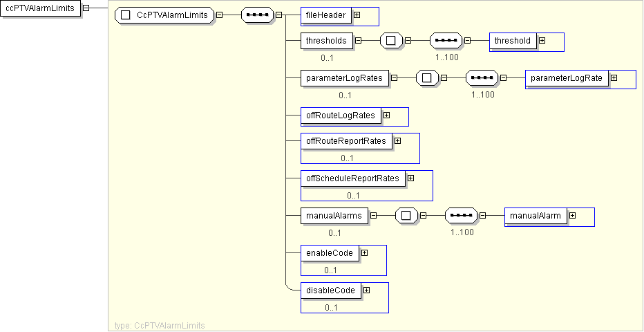This screenshot has width=644, height=332.
Task: Click the type icon inside CcPTVAlarmLimits box
Action: 126,15
